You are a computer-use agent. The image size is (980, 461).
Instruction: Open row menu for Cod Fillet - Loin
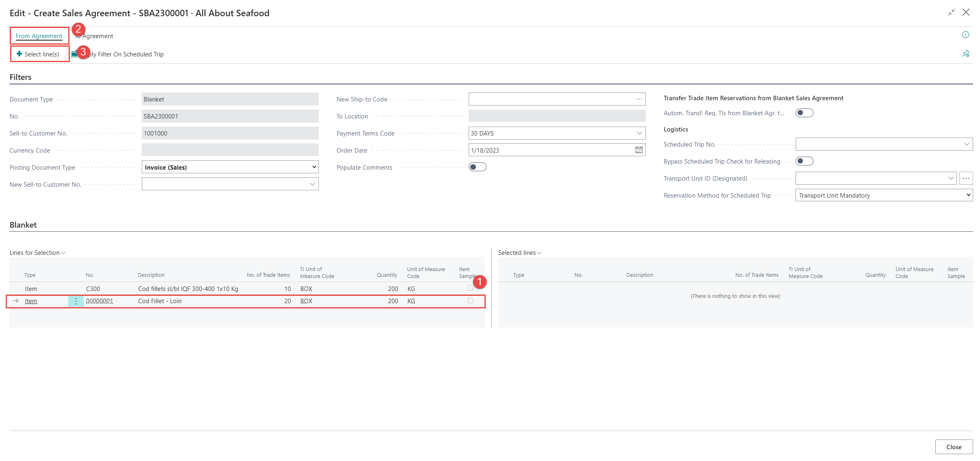(x=76, y=301)
